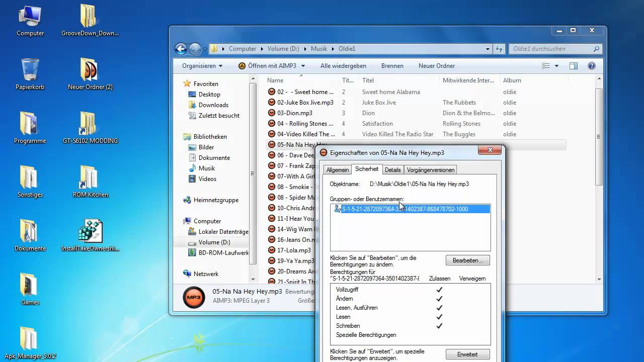Click the address bar refresh icon

499,49
